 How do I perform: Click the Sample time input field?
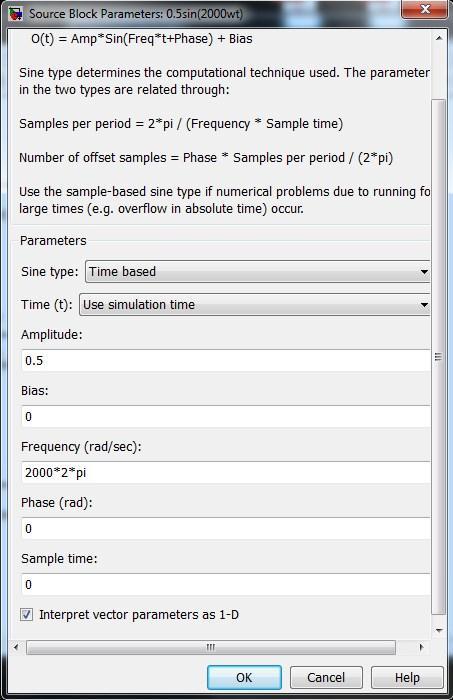point(226,584)
